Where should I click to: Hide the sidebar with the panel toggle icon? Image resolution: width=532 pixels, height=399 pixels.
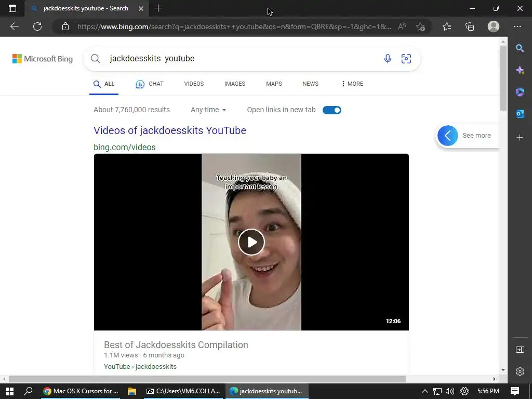click(520, 350)
